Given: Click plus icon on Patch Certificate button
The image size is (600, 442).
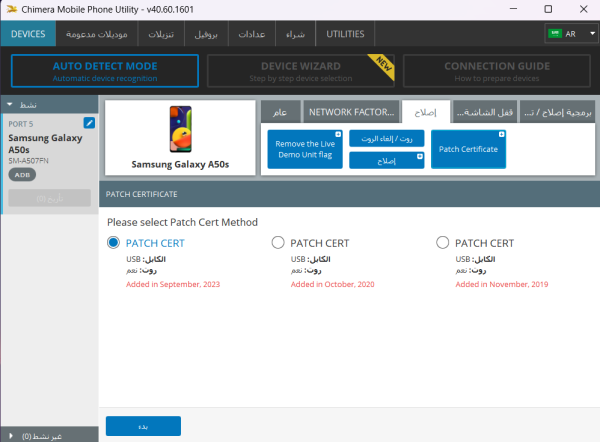Looking at the screenshot, I should click(x=501, y=134).
